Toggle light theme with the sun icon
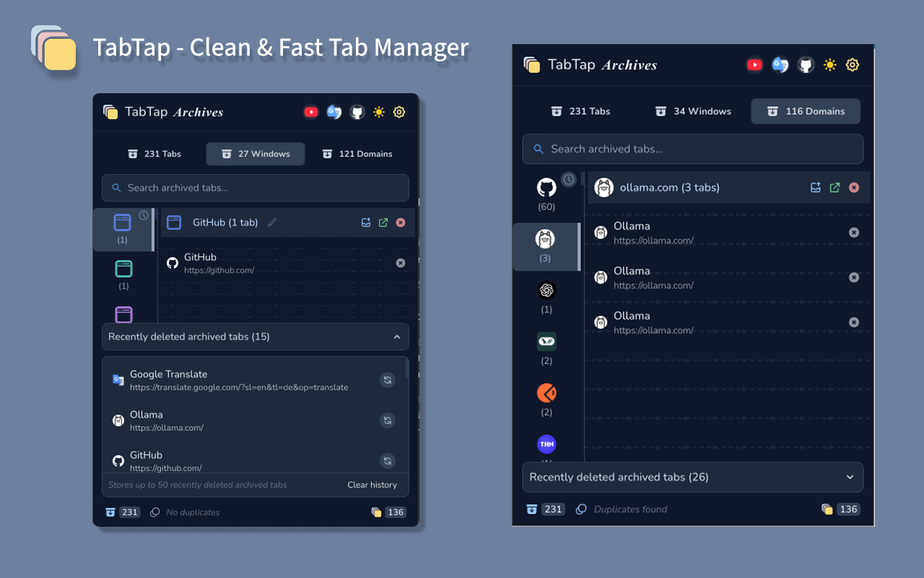The height and width of the screenshot is (578, 924). (829, 64)
